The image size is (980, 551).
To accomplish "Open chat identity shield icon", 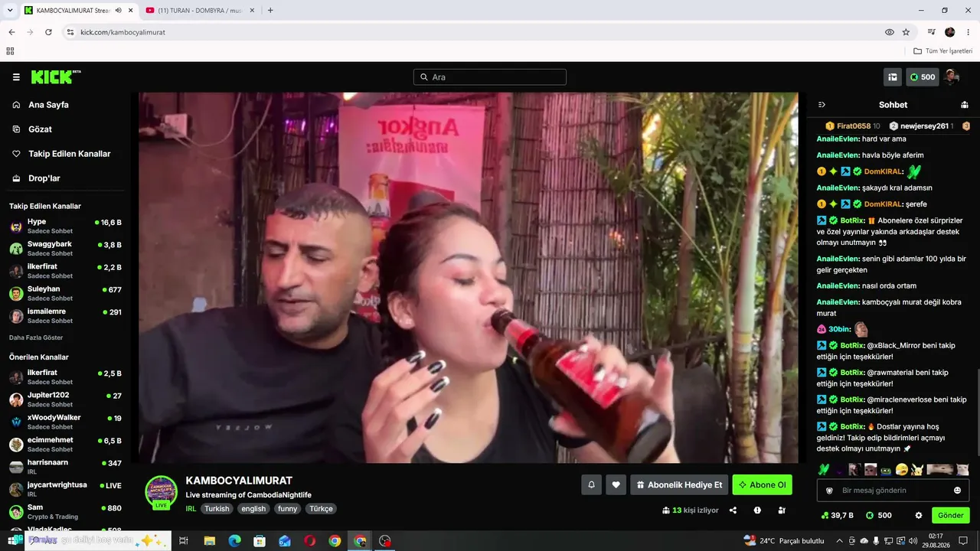I will pyautogui.click(x=829, y=491).
